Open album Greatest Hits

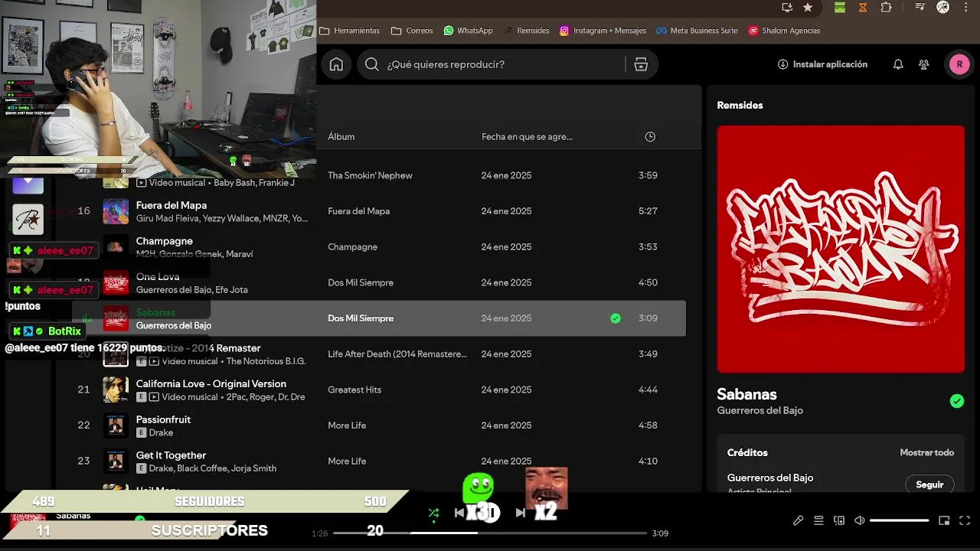[354, 390]
